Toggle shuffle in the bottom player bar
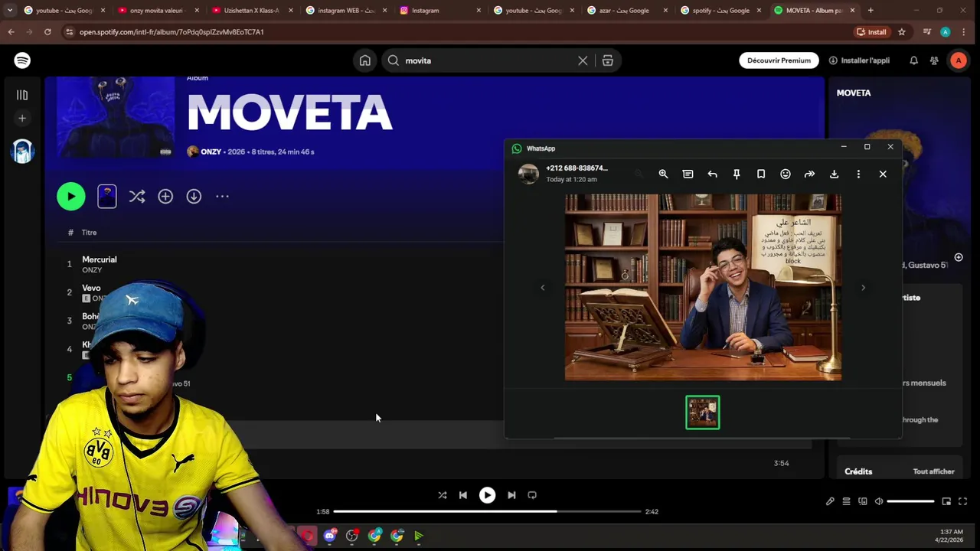 pos(442,495)
